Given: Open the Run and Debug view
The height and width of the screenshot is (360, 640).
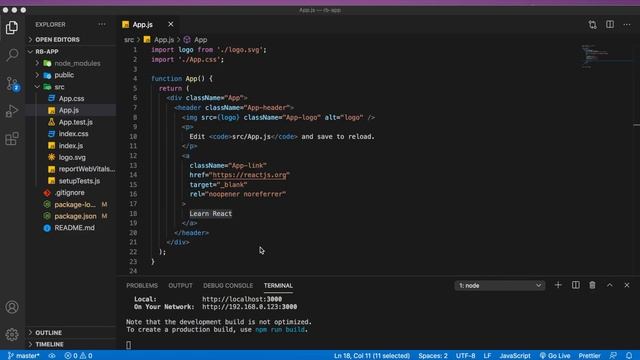Looking at the screenshot, I should coord(12,111).
